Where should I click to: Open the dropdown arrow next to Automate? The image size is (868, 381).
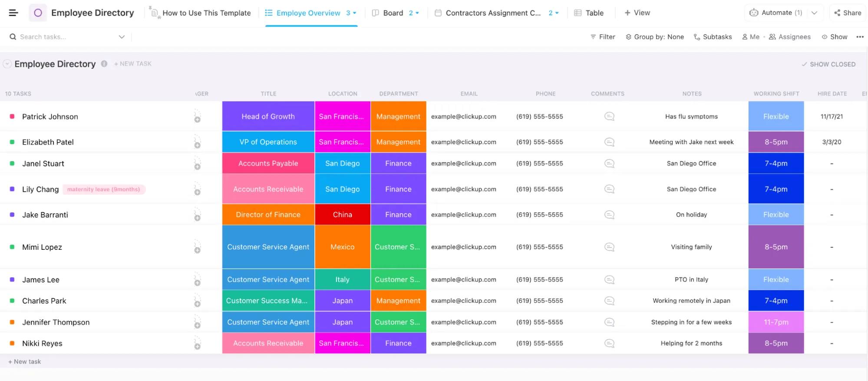pyautogui.click(x=814, y=13)
